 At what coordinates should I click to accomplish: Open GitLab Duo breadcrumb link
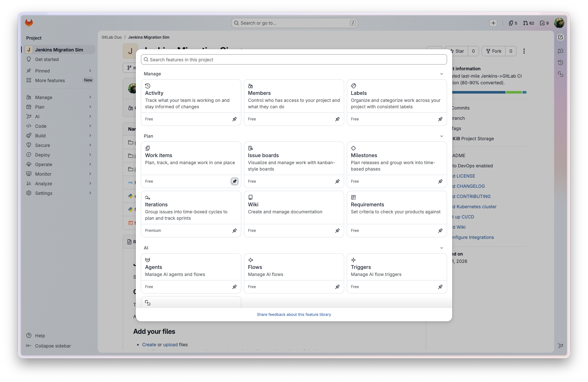(112, 37)
